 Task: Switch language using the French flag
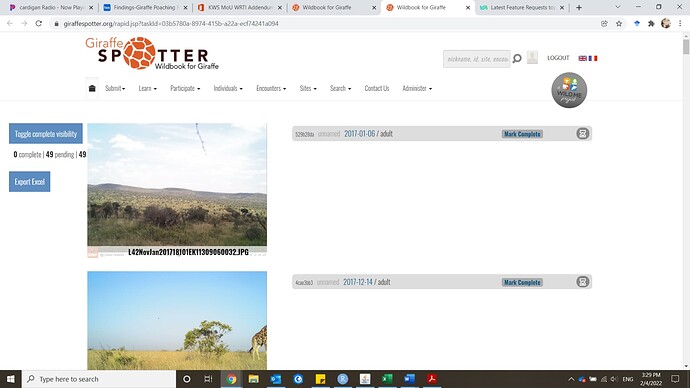click(x=593, y=58)
